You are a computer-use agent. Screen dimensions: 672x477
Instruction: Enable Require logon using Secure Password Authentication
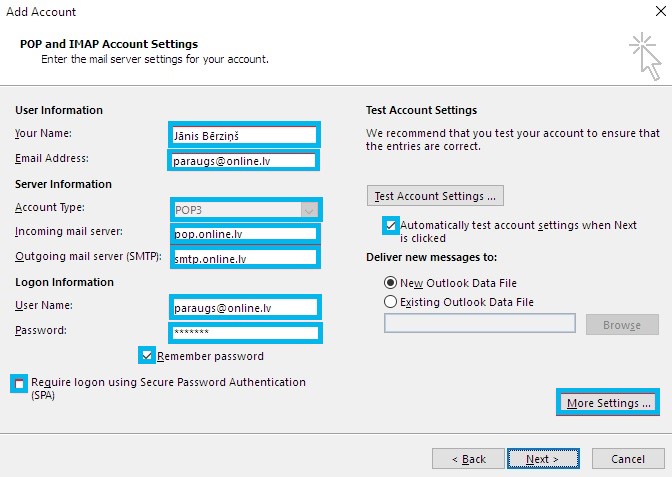click(x=19, y=384)
